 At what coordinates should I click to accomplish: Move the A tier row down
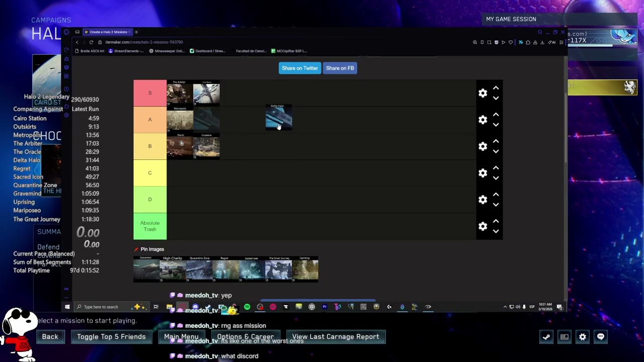[x=496, y=125]
